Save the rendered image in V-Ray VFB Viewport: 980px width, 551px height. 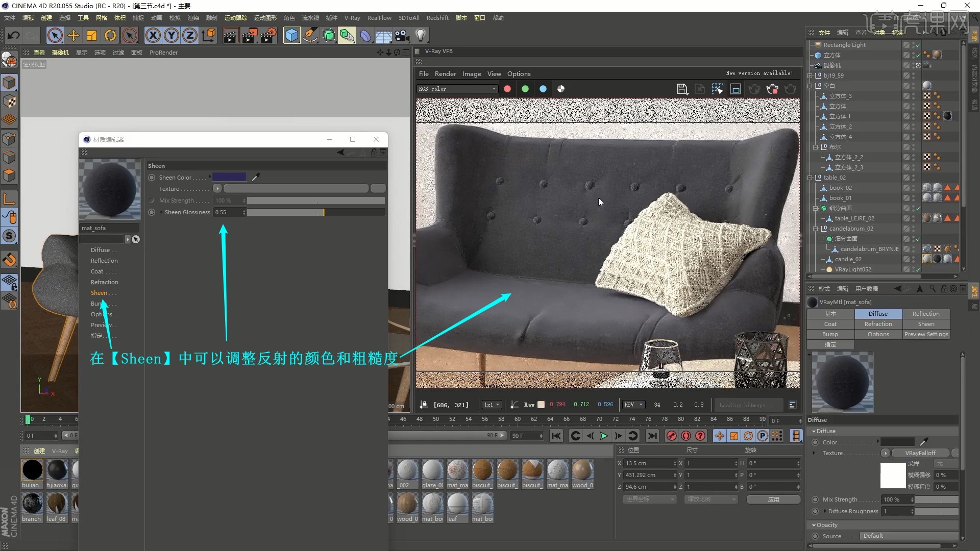[682, 89]
